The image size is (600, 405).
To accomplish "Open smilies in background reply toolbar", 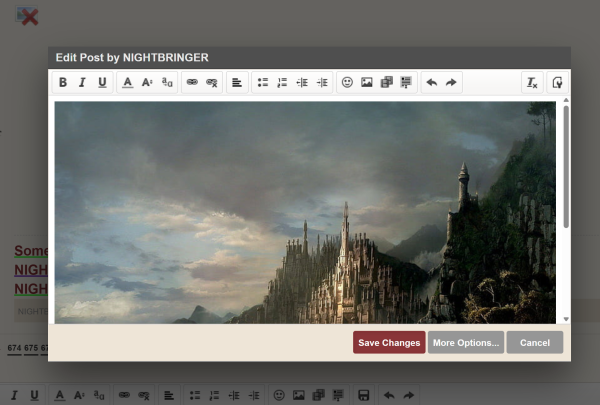I will (279, 395).
